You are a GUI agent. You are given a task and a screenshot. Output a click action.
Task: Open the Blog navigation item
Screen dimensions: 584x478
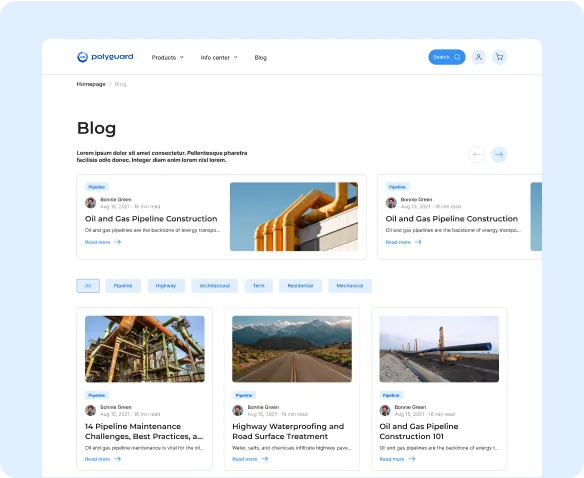pyautogui.click(x=260, y=57)
